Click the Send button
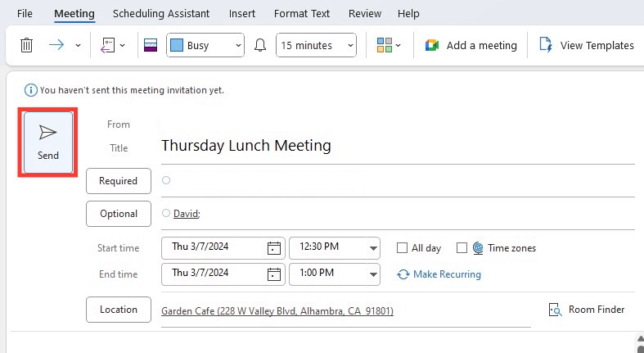Viewport: 644px width, 353px height. coord(48,143)
